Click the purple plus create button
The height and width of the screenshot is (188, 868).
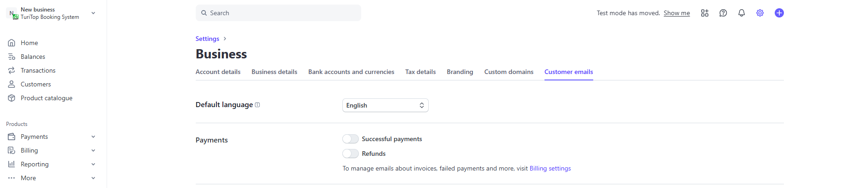tap(779, 13)
